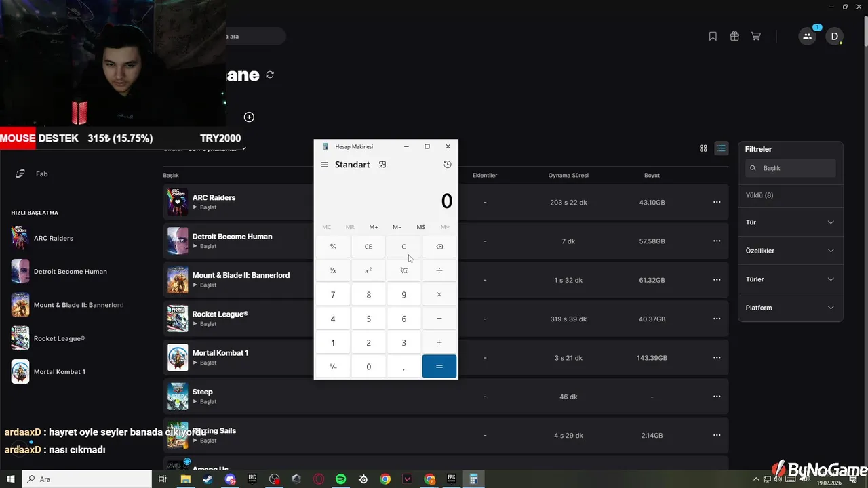Click the x squared key
This screenshot has height=488, width=868.
(x=368, y=270)
